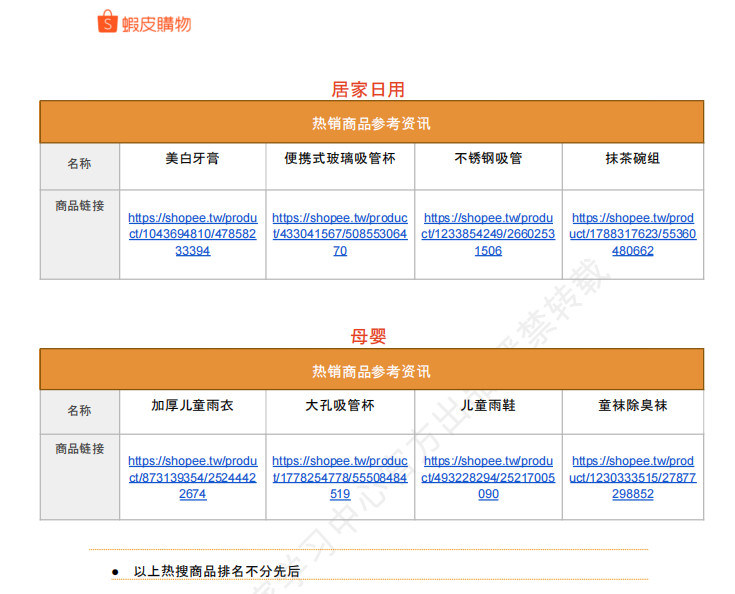Open the 大孔吸管杯 product link
This screenshot has width=735, height=594.
340,477
